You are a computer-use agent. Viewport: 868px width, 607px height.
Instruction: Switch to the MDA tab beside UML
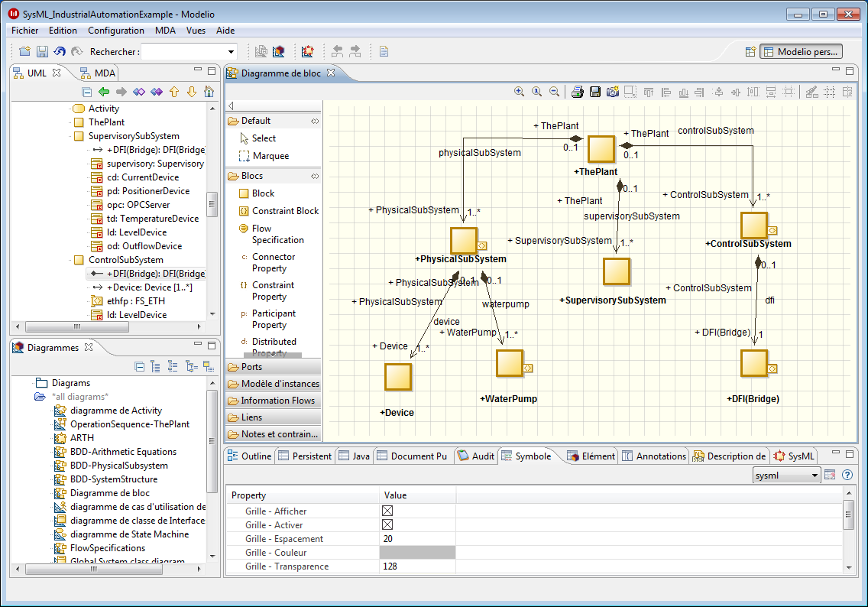98,73
